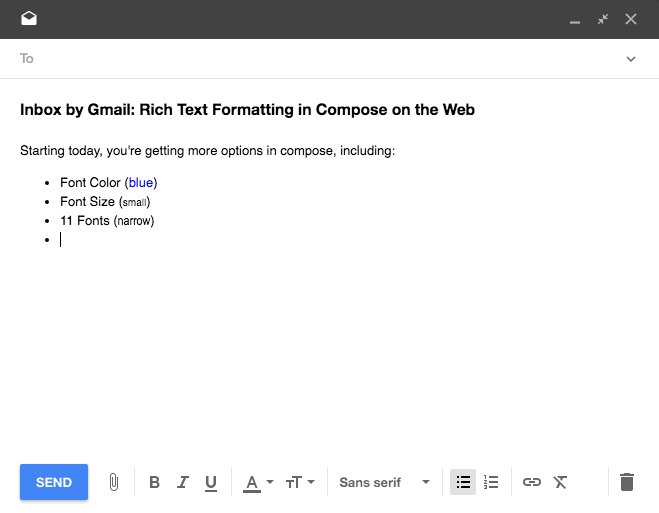This screenshot has width=659, height=513.
Task: Toggle italic formatting
Action: [182, 482]
